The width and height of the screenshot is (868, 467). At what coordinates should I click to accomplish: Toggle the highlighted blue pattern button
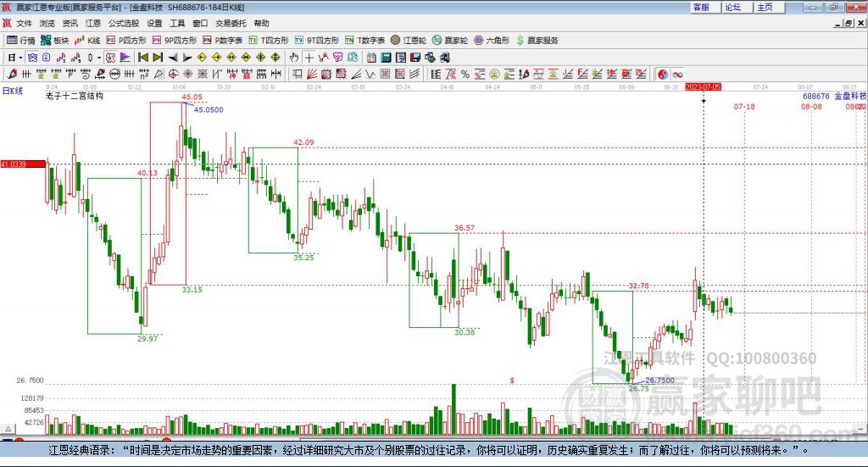(32, 57)
